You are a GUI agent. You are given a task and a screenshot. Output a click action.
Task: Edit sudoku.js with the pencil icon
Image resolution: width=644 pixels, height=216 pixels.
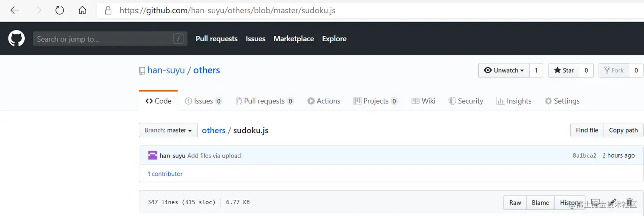click(x=612, y=203)
